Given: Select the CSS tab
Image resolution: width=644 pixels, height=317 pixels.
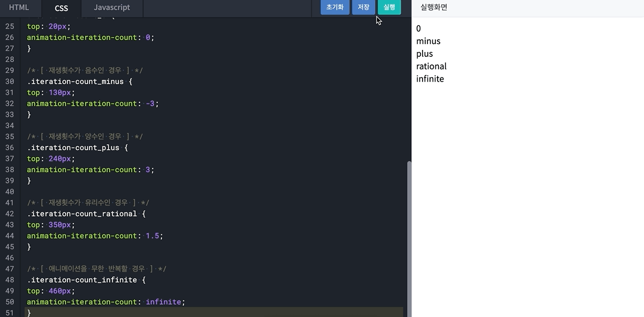Looking at the screenshot, I should [61, 8].
